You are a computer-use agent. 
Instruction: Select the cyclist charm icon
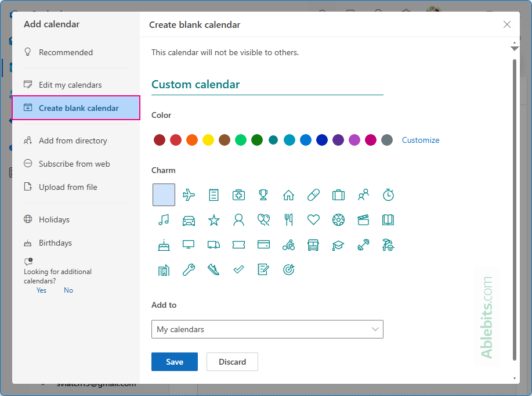click(288, 245)
